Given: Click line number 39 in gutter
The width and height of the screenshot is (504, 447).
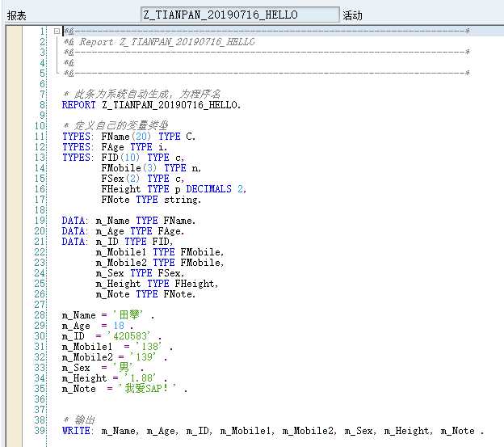Looking at the screenshot, I should (40, 431).
